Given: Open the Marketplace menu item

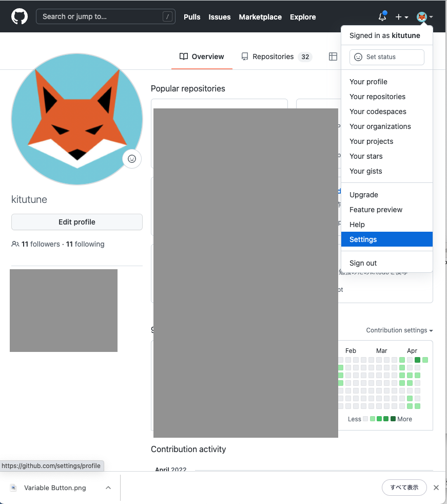Looking at the screenshot, I should (x=260, y=17).
